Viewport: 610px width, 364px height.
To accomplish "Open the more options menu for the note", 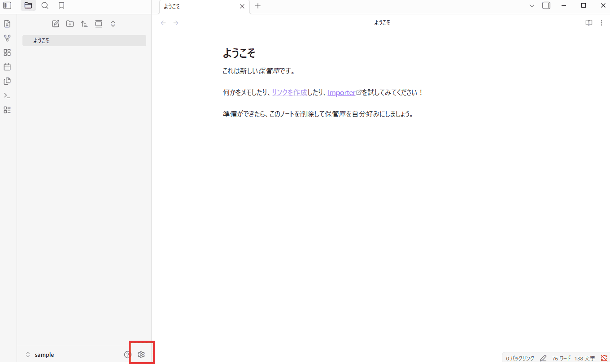I will coord(601,22).
